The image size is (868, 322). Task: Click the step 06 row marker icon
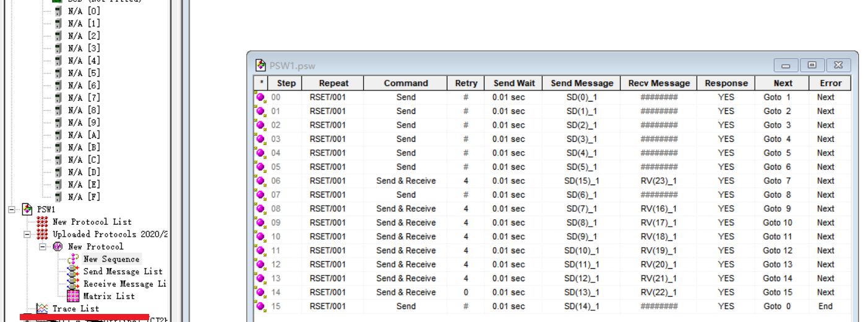tap(260, 181)
